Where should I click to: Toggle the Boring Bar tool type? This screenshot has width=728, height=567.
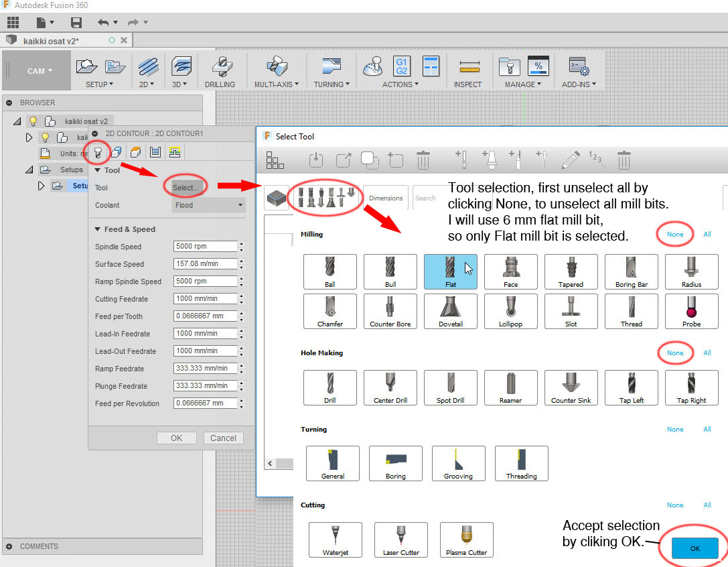click(x=631, y=272)
